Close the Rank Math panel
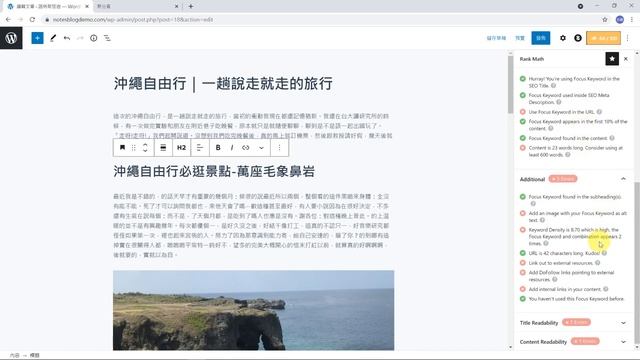640x360 pixels. 626,59
